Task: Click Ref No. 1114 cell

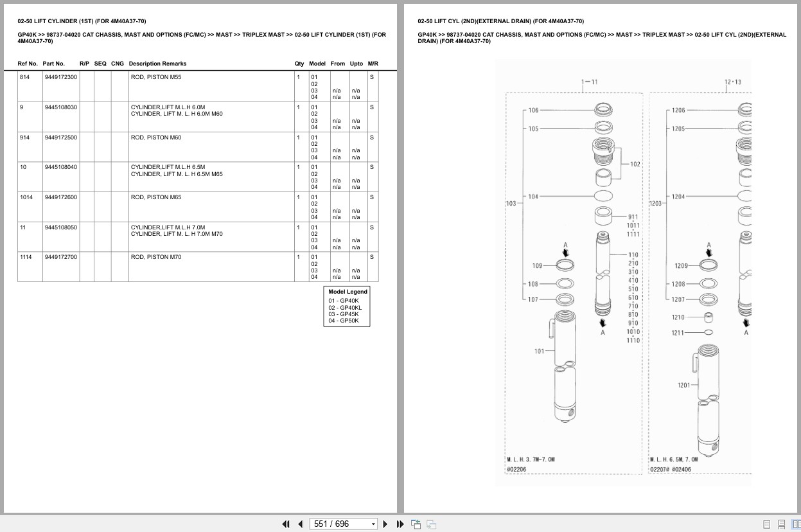Action: click(x=30, y=267)
